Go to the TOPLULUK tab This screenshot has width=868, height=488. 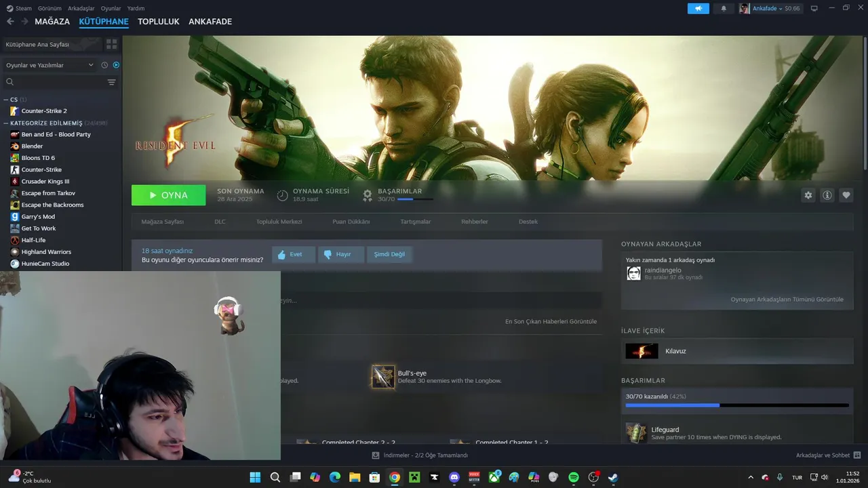click(159, 22)
